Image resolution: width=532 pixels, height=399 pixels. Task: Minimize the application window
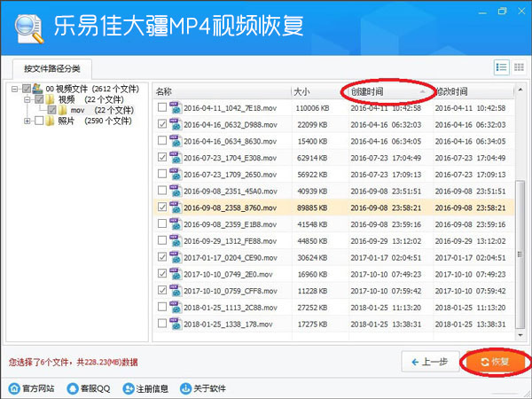coord(482,12)
